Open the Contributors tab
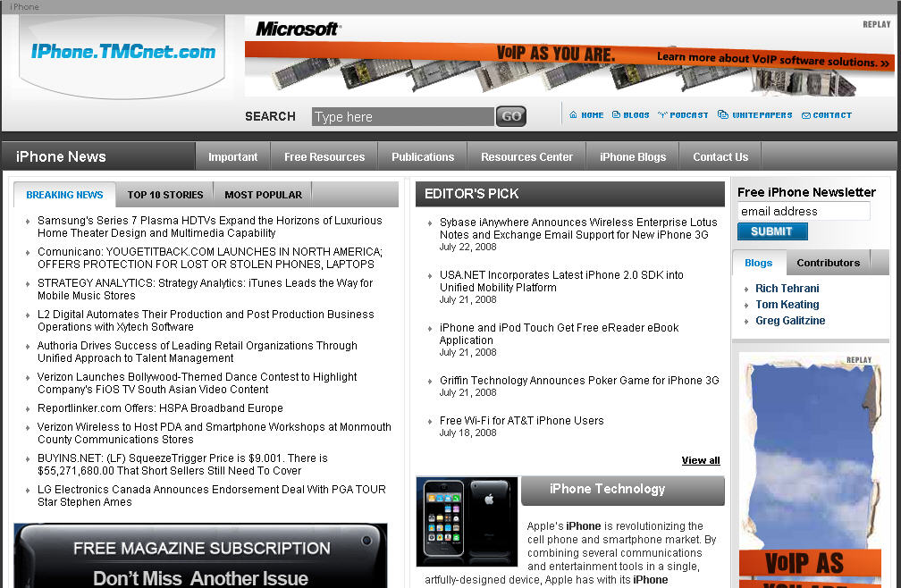The image size is (901, 588). (828, 263)
